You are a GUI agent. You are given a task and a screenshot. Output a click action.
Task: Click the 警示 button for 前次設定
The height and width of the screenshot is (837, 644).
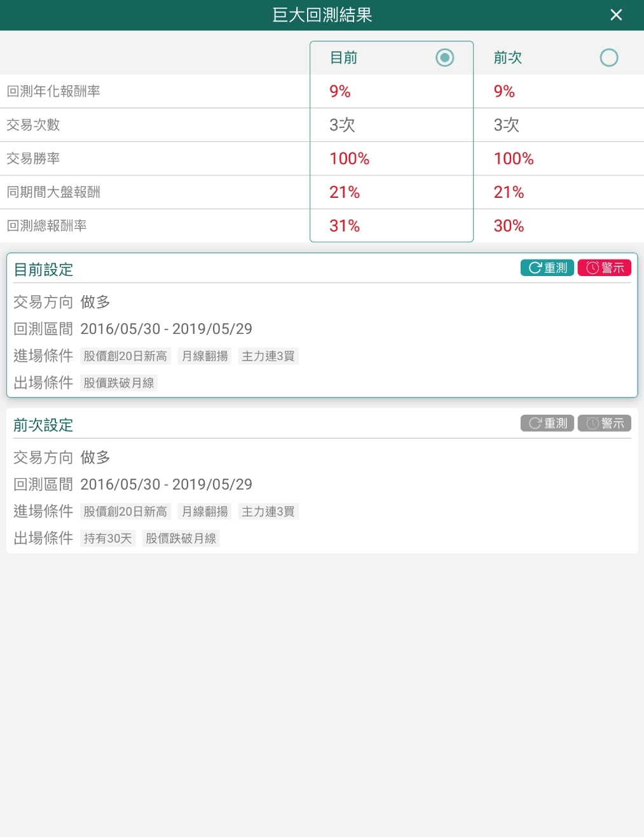604,423
